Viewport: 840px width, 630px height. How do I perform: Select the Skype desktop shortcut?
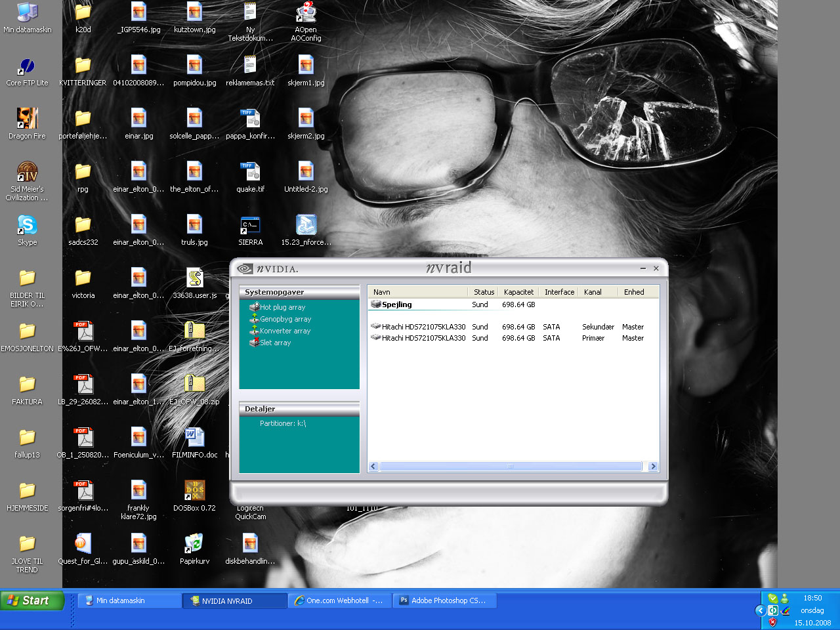[x=27, y=231]
